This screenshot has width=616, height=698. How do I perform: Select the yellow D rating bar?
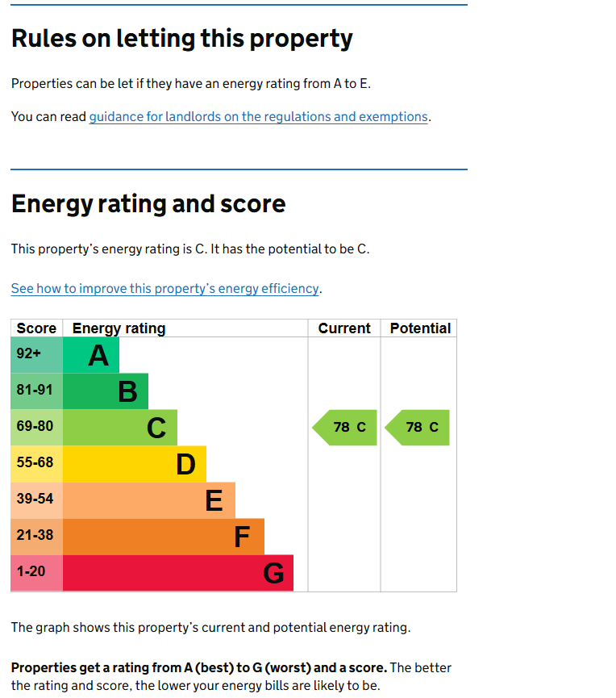(x=135, y=464)
